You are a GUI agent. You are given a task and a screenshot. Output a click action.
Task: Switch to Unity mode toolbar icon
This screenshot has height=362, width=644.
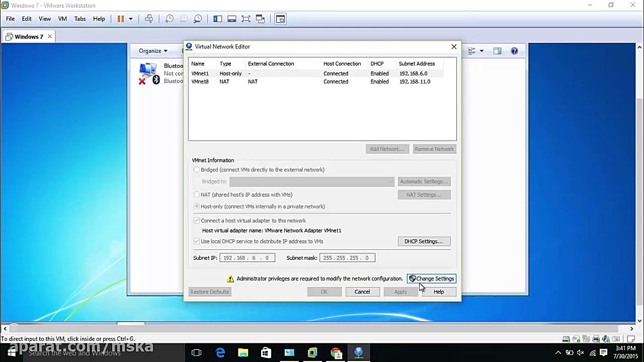point(260,19)
